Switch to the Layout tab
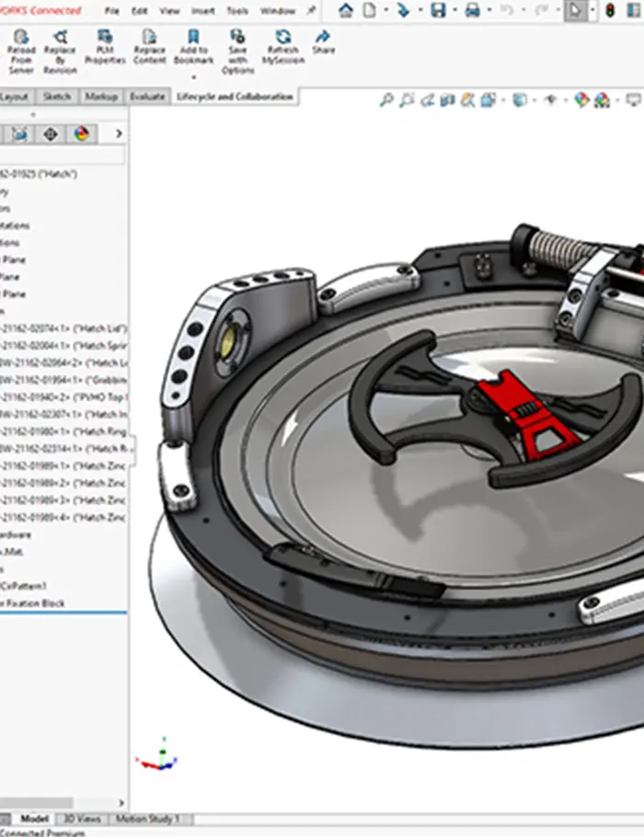Screen dimensions: 644x837 point(15,97)
